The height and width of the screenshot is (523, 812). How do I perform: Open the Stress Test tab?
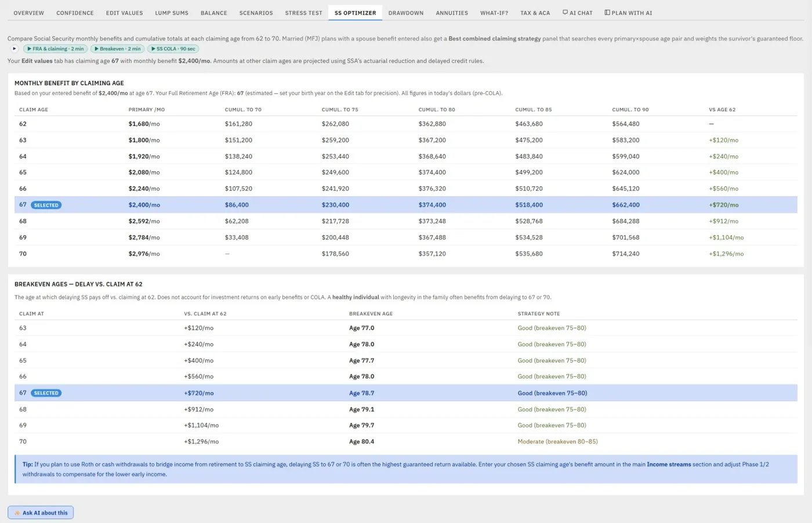303,13
